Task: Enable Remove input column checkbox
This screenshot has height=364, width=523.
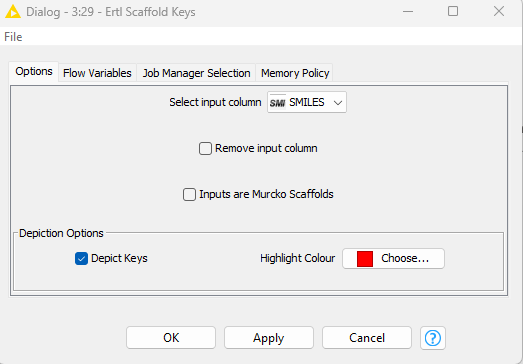Action: tap(205, 148)
